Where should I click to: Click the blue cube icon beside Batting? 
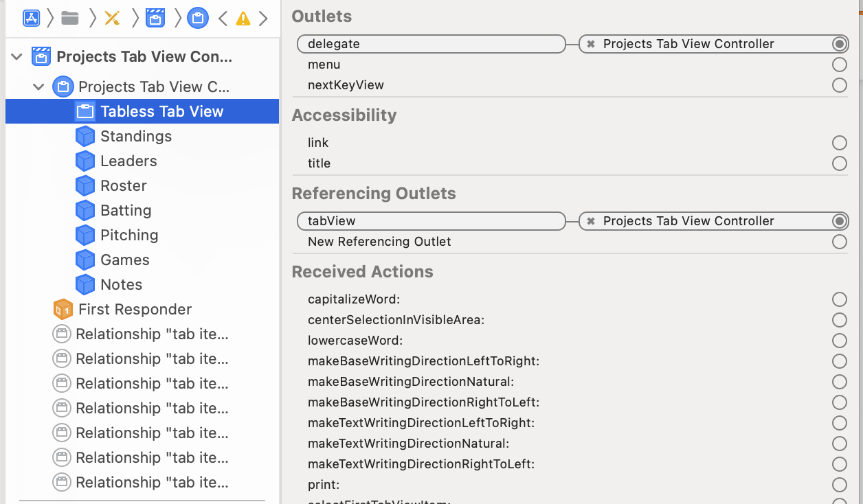(85, 210)
